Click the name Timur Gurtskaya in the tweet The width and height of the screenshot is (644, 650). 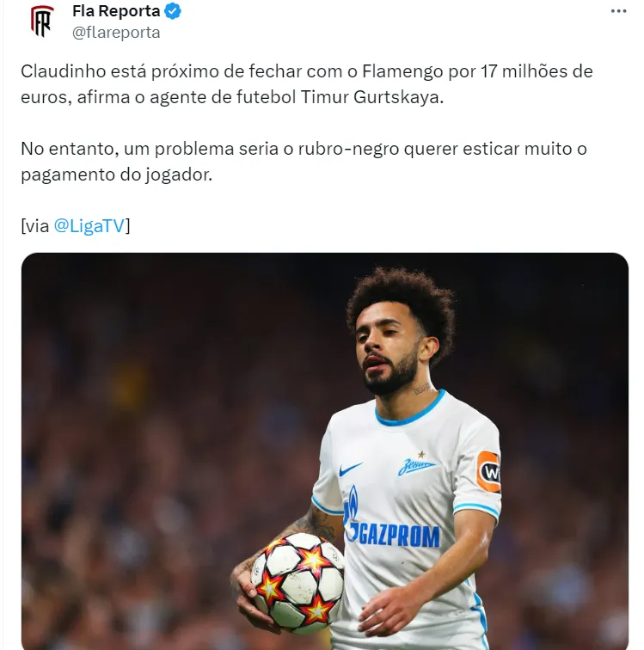(x=371, y=97)
